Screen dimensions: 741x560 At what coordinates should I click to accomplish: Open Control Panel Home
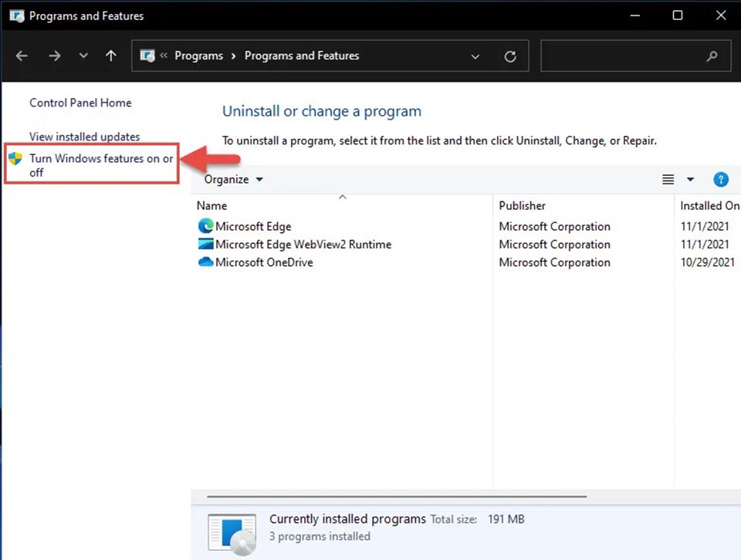80,103
